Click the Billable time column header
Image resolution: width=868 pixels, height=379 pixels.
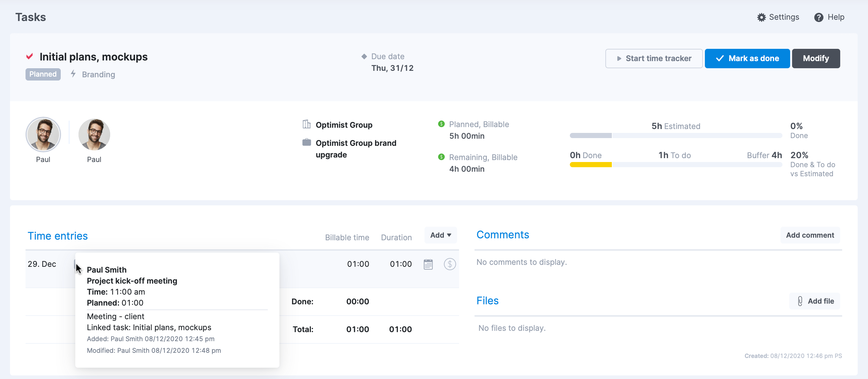[347, 237]
